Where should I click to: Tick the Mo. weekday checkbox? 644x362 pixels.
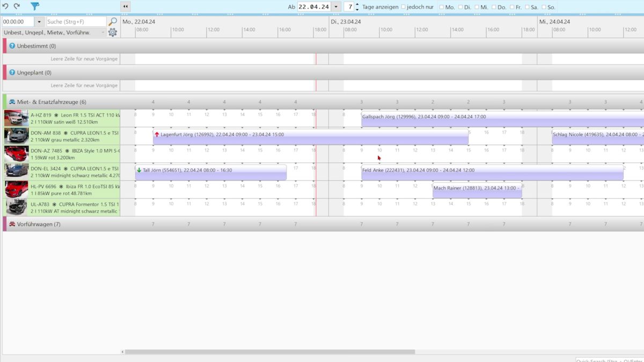(x=442, y=7)
